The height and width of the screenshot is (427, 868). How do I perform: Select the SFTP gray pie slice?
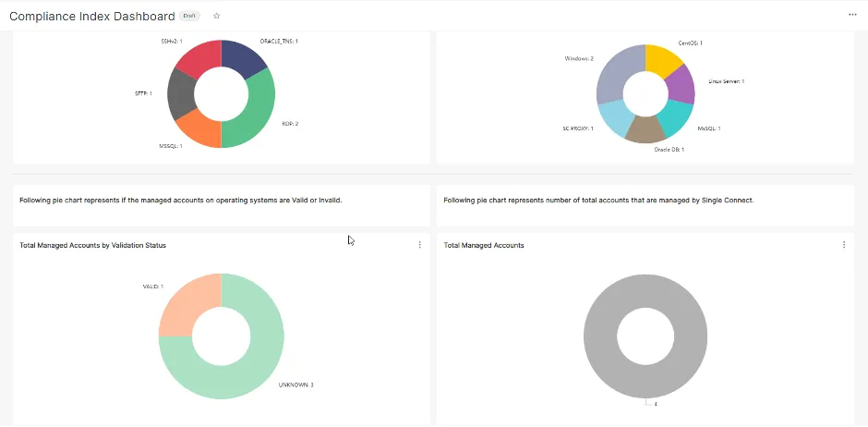(x=181, y=94)
